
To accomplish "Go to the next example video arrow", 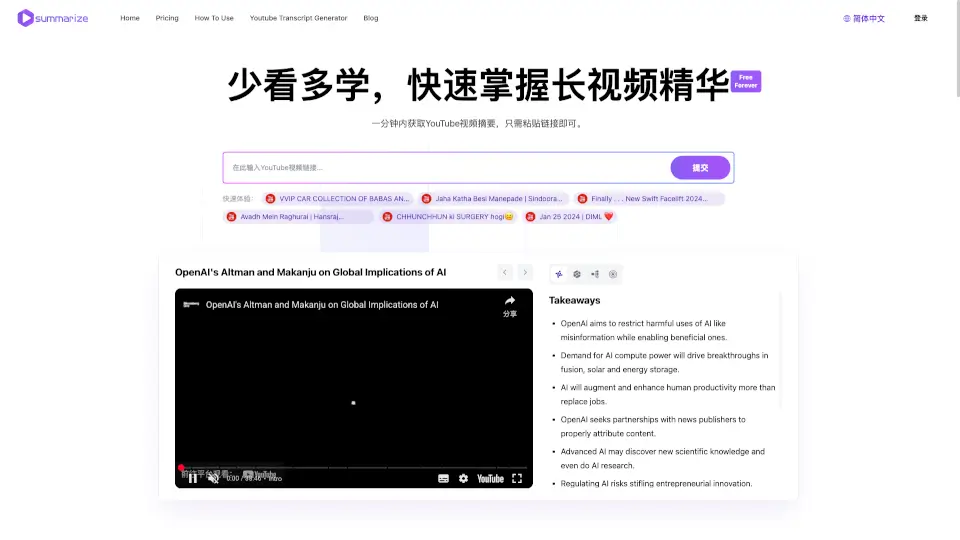I will 525,272.
